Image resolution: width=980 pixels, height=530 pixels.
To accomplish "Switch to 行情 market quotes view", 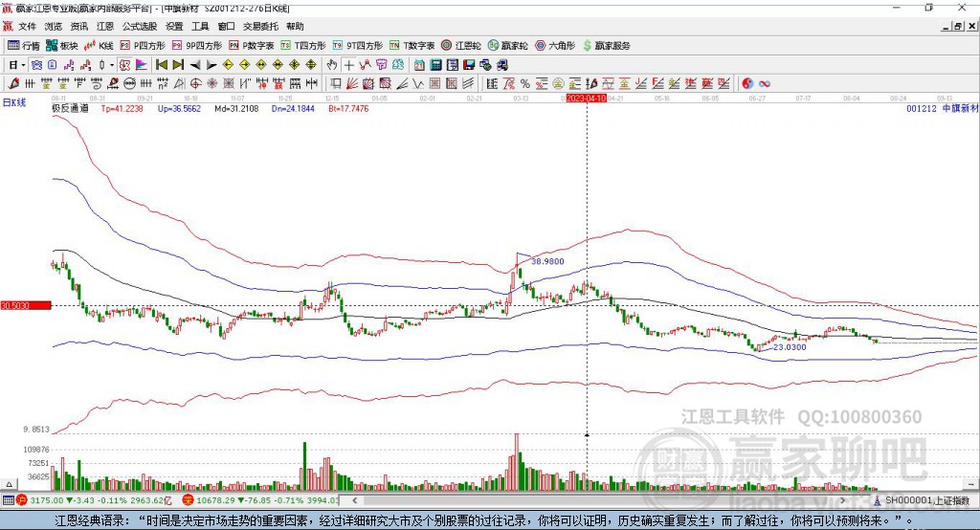I will point(24,46).
